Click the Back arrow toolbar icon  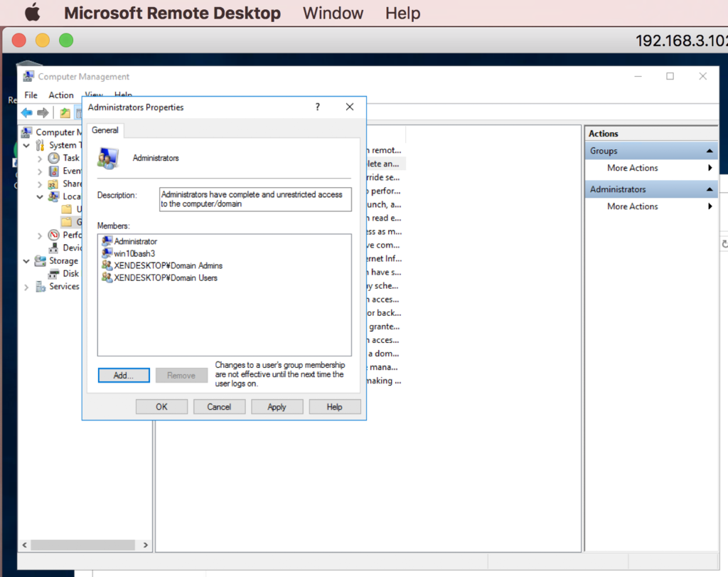[x=27, y=112]
